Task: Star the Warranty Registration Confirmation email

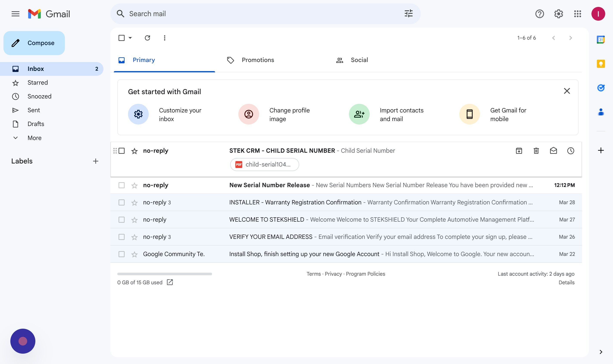Action: (134, 203)
